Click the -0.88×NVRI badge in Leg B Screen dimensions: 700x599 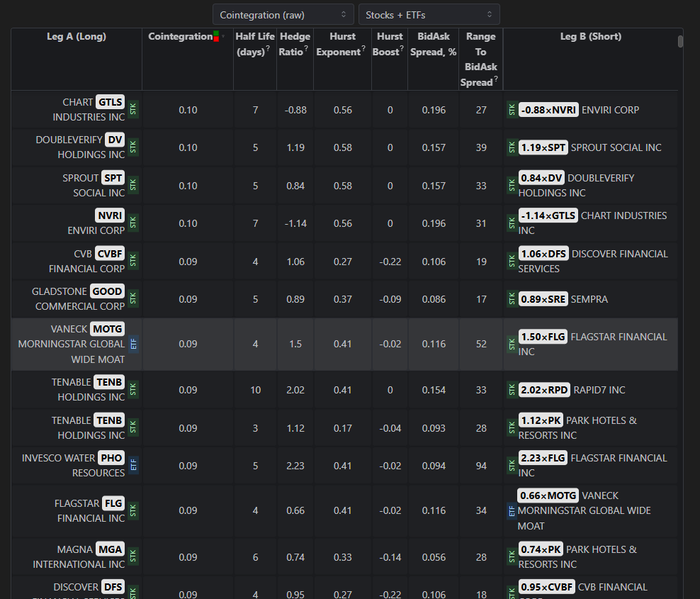(x=548, y=110)
